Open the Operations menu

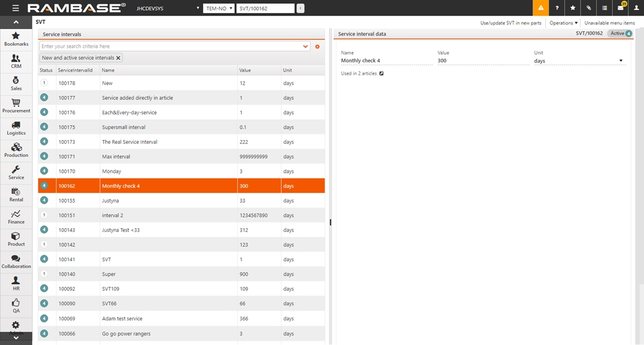click(x=563, y=23)
